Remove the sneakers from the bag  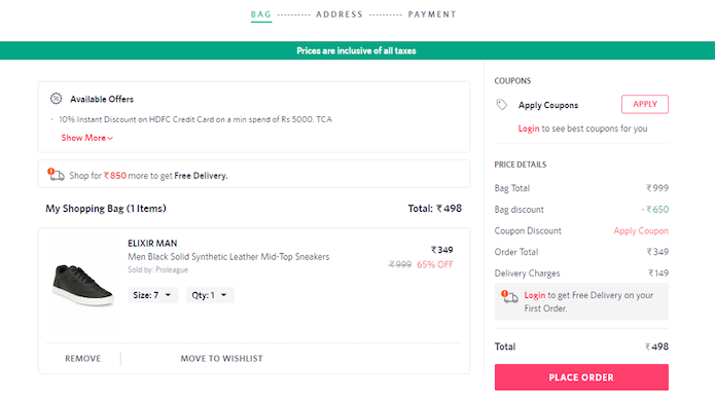coord(83,358)
